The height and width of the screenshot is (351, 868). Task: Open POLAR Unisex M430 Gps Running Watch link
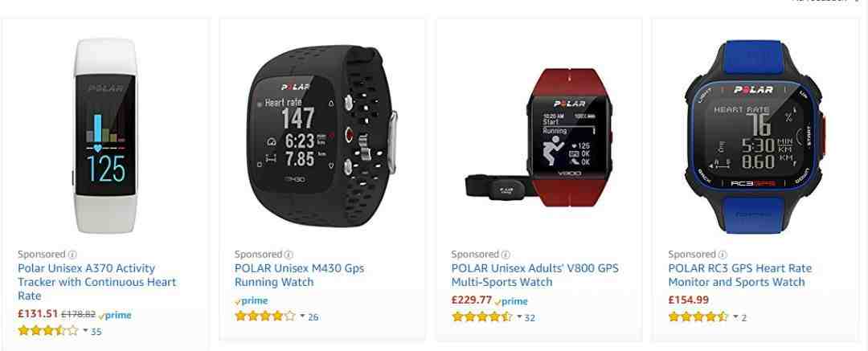pyautogui.click(x=300, y=275)
